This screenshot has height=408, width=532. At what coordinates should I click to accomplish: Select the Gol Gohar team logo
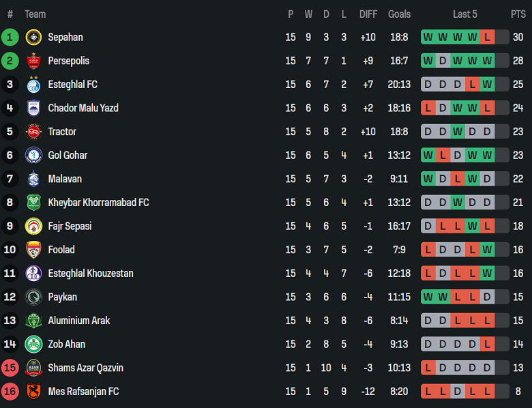33,156
